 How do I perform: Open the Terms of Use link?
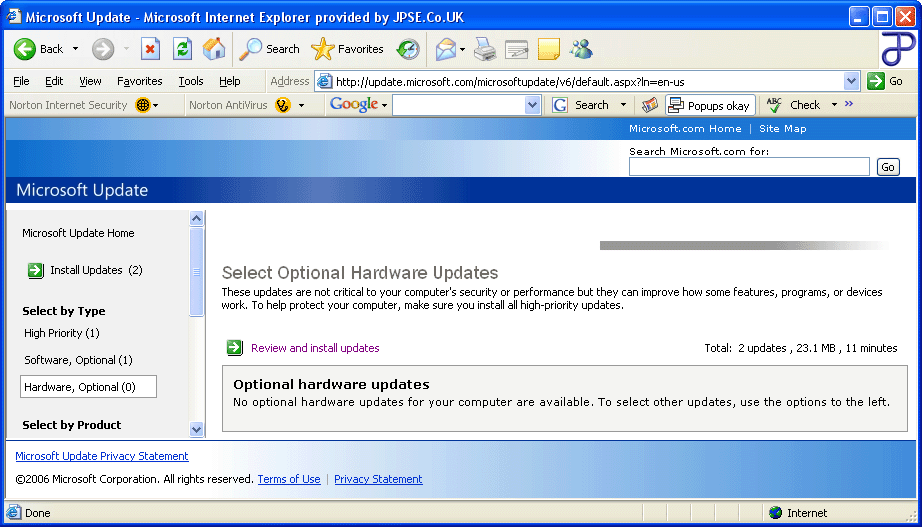pyautogui.click(x=289, y=479)
